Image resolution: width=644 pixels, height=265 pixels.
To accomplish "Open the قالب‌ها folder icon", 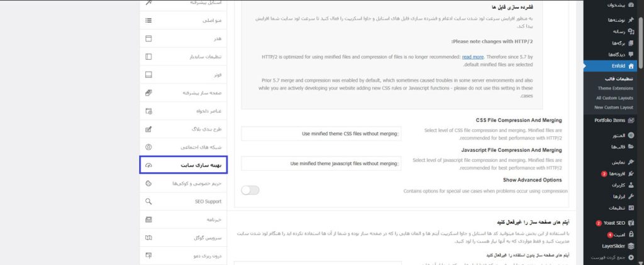I will click(x=631, y=147).
